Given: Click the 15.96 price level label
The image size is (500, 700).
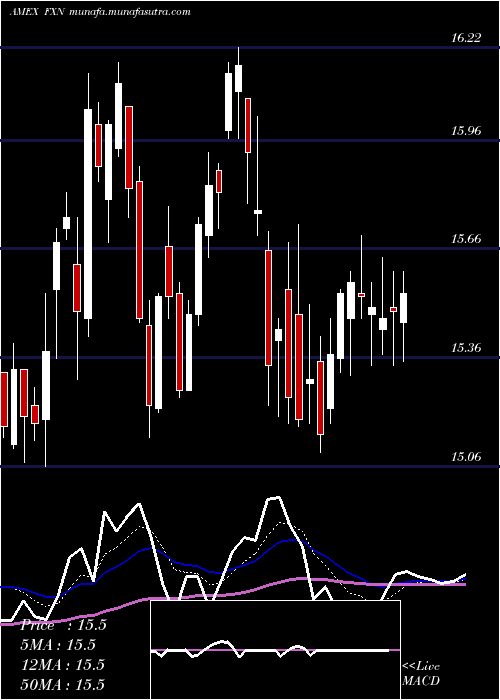Looking at the screenshot, I should point(466,131).
